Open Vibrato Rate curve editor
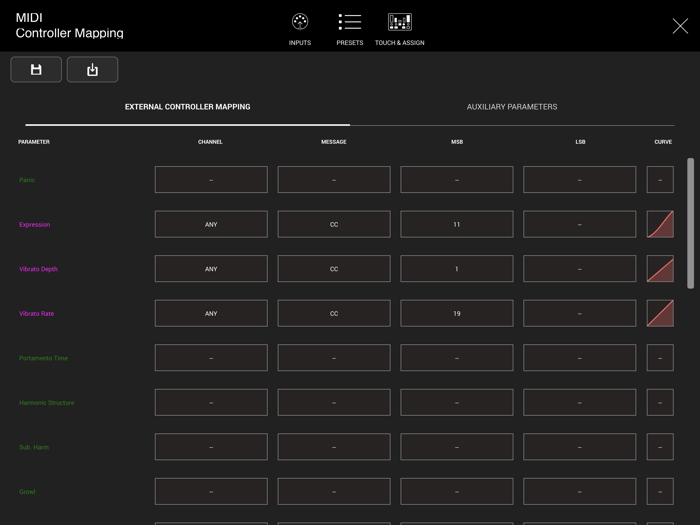700x525 pixels. (660, 313)
